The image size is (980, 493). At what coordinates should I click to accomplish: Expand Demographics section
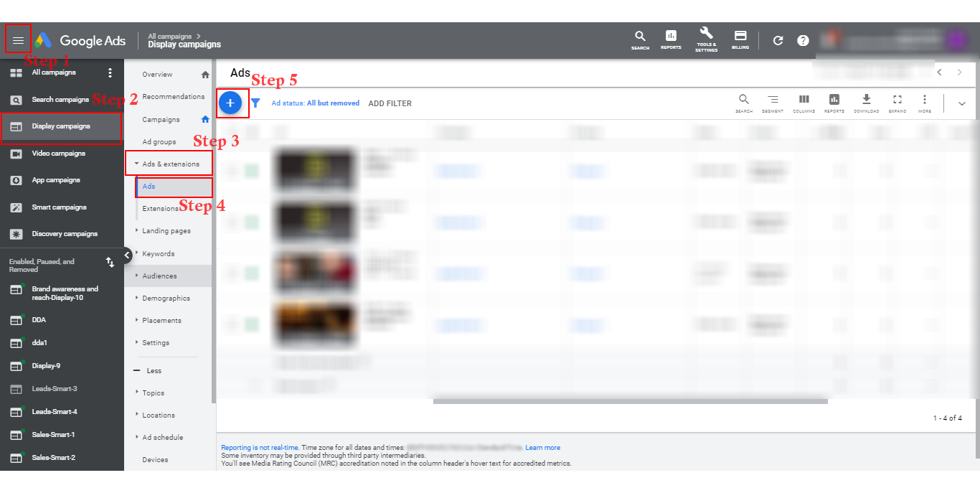click(x=136, y=298)
